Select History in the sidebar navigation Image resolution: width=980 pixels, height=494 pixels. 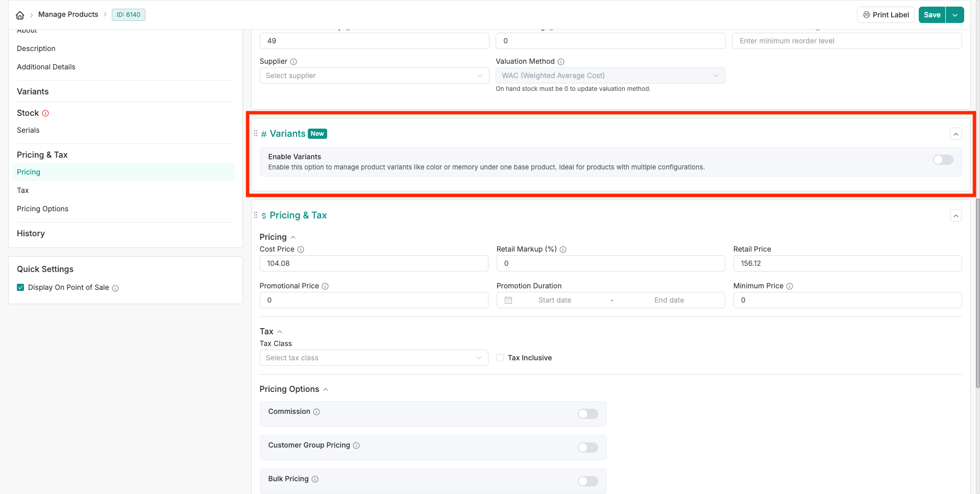[31, 233]
